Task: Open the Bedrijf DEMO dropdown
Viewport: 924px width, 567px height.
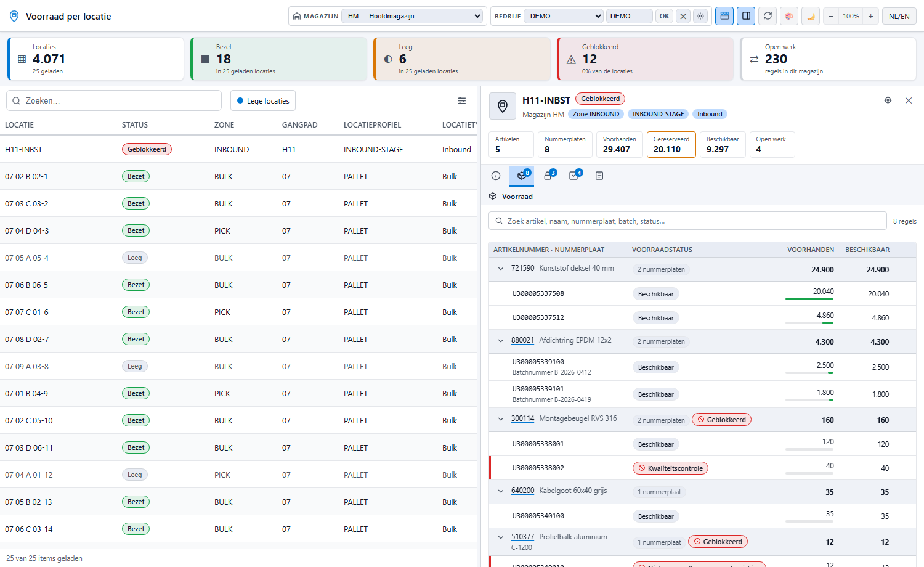Action: tap(564, 16)
